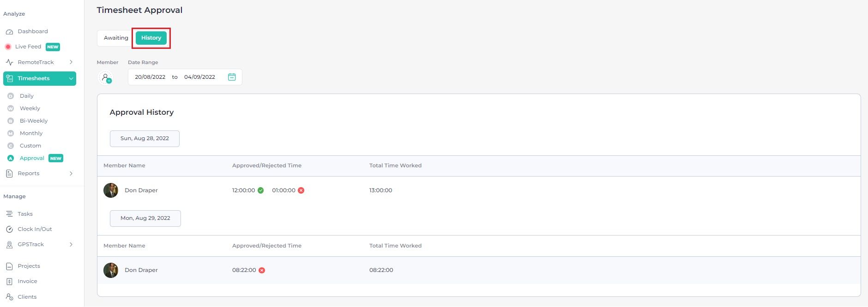Collapse the Timesheets section chevron
Screen dimensions: 868x307
click(71, 78)
